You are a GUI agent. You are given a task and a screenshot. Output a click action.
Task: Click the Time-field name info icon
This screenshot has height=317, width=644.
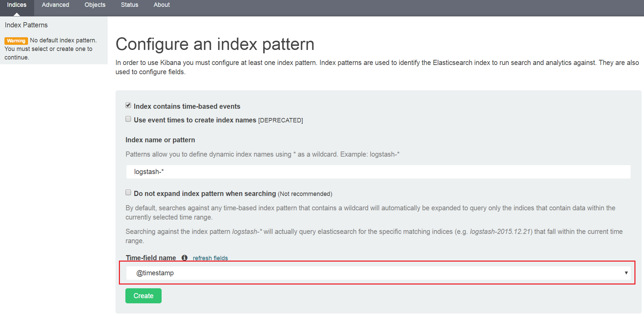184,258
